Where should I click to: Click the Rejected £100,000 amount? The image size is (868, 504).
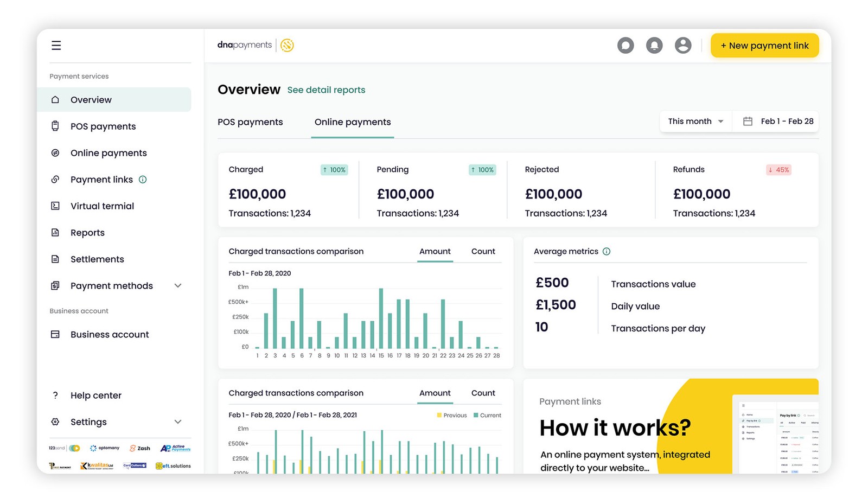553,194
